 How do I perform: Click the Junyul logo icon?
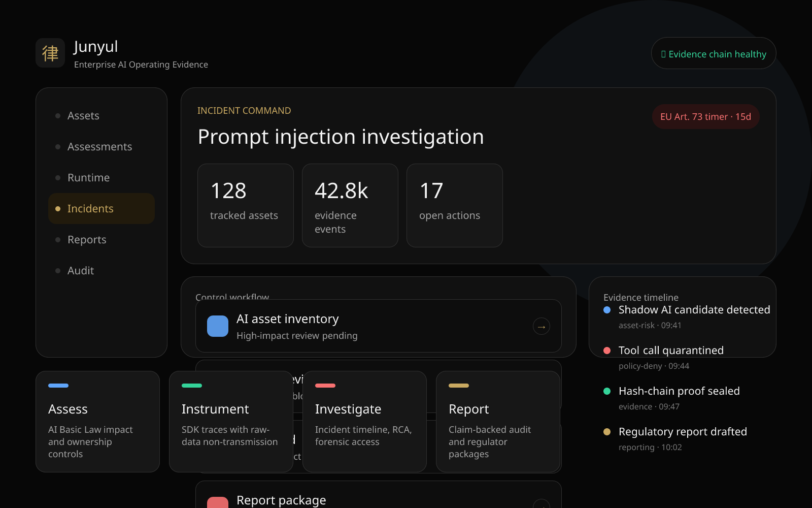[50, 53]
